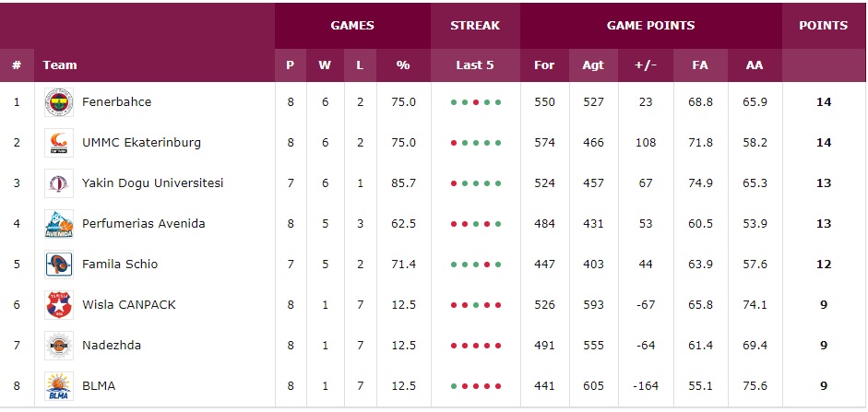Screen dimensions: 868x412
Task: Sort table by the % column header
Action: (402, 65)
